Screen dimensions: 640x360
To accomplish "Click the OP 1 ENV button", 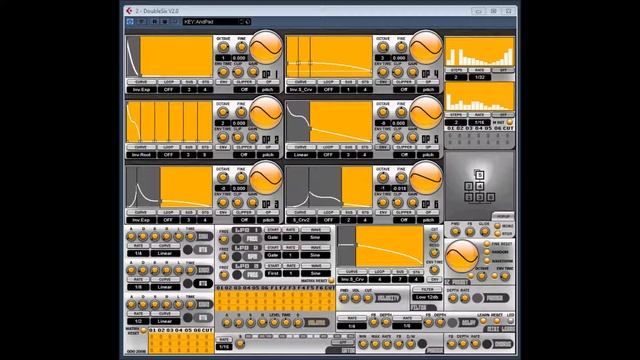I will pyautogui.click(x=223, y=82).
